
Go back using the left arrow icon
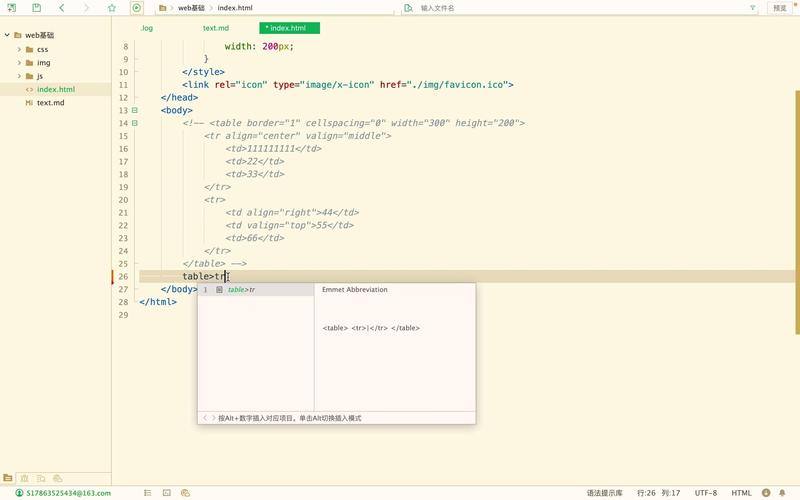pos(62,8)
